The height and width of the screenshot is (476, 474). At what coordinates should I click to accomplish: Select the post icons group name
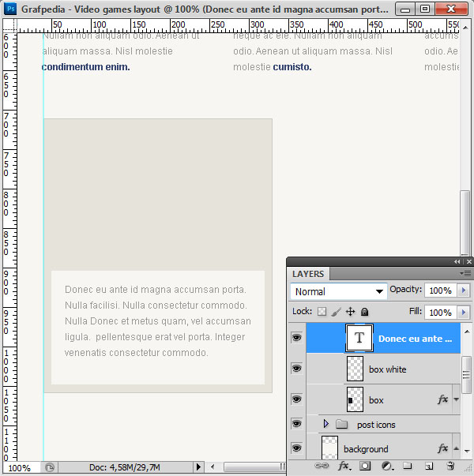click(x=376, y=425)
